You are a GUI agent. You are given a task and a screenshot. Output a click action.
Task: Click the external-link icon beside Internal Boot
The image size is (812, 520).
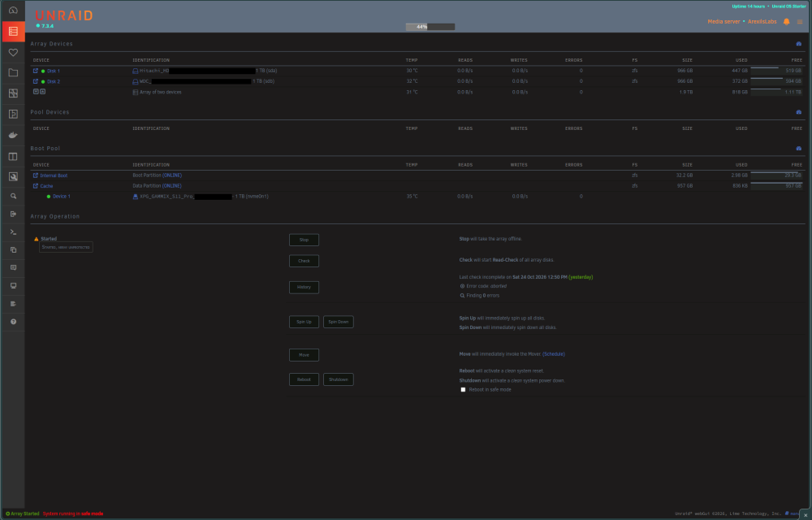pyautogui.click(x=36, y=175)
